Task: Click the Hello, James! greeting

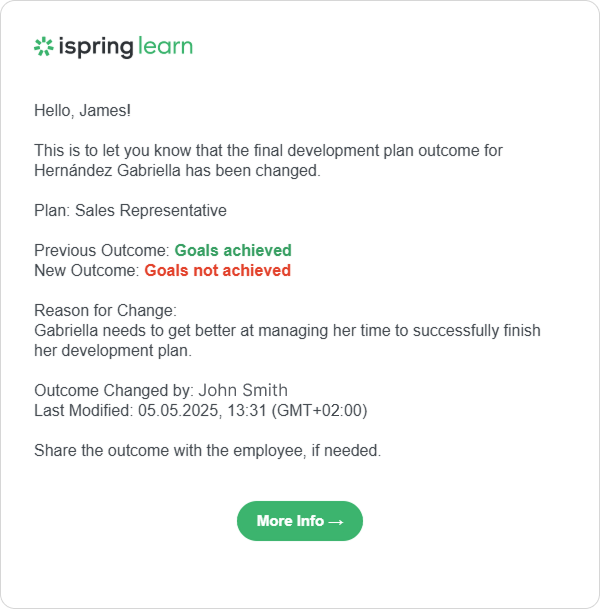Action: pyautogui.click(x=82, y=111)
